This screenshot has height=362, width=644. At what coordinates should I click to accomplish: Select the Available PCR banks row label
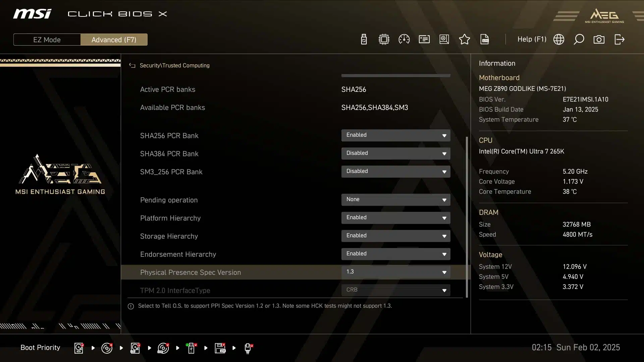pyautogui.click(x=172, y=108)
